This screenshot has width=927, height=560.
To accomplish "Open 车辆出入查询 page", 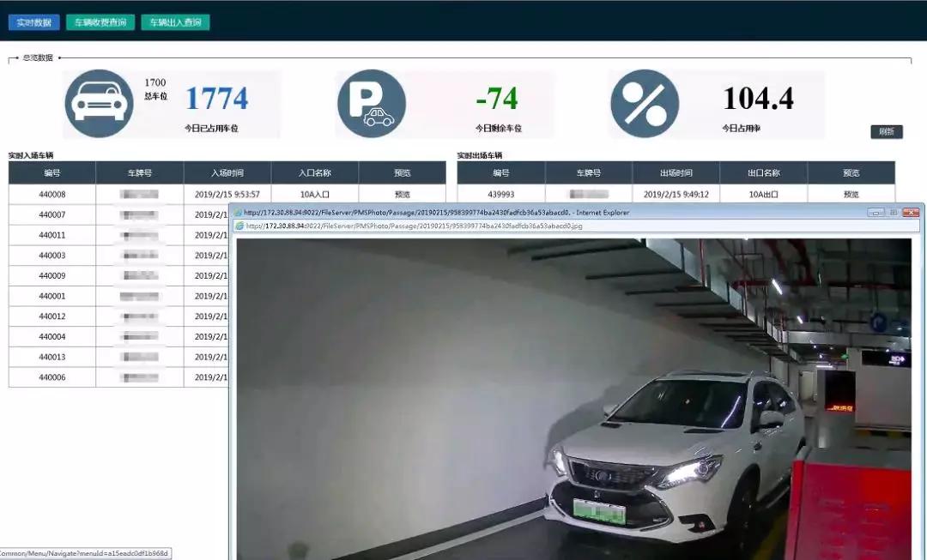I will 175,22.
